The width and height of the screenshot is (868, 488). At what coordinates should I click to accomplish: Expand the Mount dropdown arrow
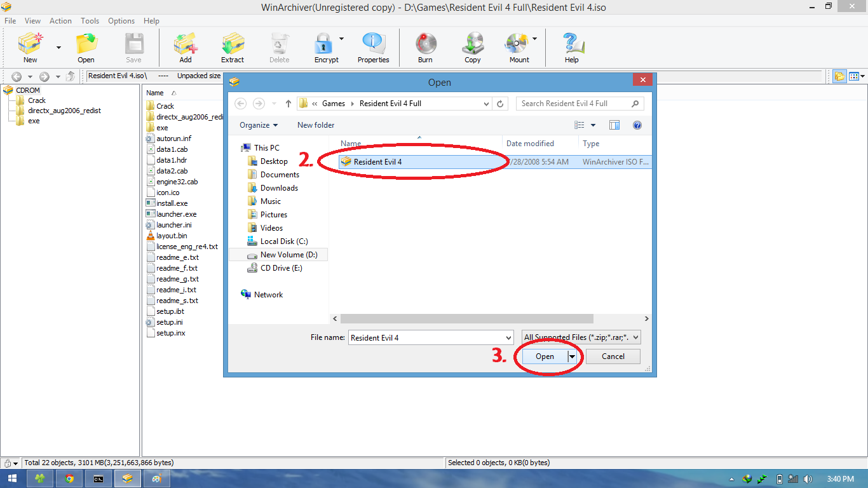(534, 39)
